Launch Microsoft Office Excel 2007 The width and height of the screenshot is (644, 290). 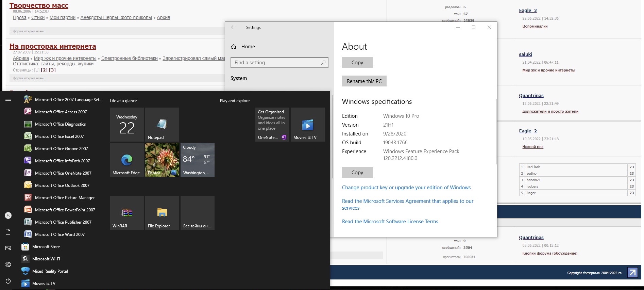[59, 136]
